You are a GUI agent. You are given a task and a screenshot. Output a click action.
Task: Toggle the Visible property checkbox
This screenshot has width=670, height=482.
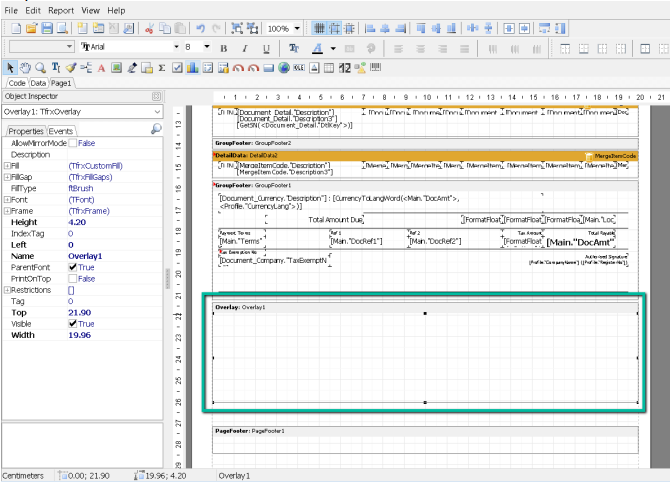[x=71, y=324]
